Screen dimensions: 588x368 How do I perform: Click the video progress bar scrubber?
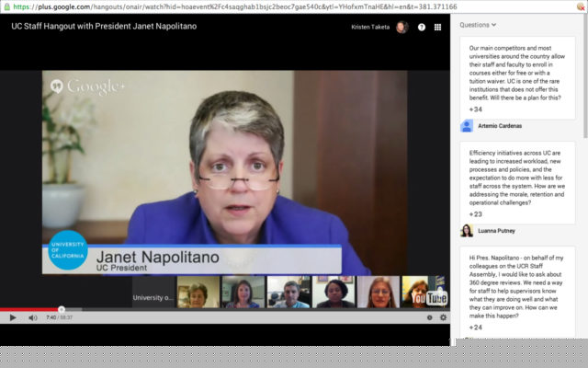62,309
